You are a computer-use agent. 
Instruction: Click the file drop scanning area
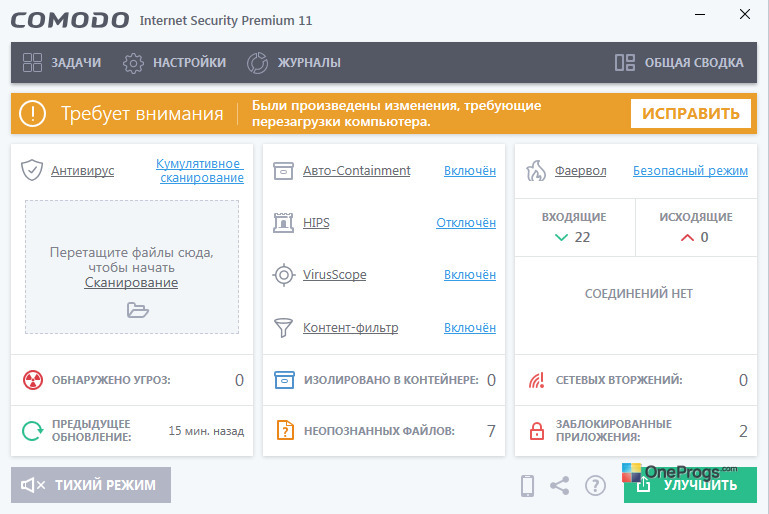point(132,267)
